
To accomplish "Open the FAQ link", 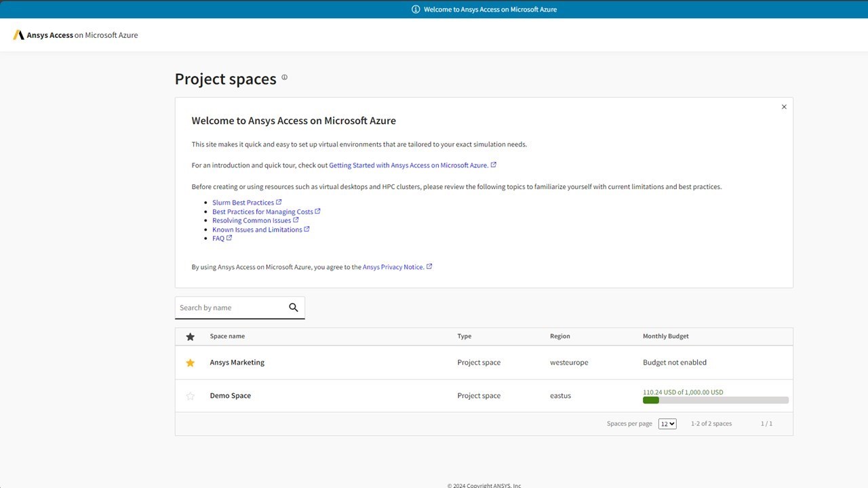I will 218,239.
